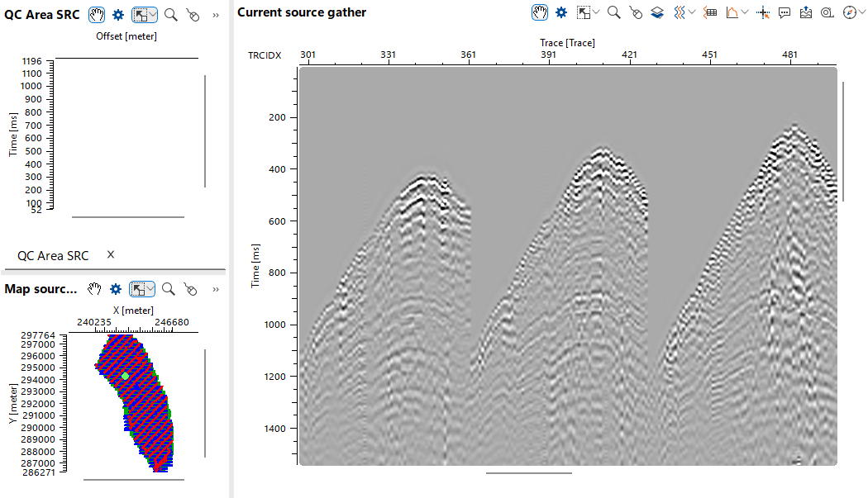Click mouse mode icon in Current source gather

click(636, 12)
